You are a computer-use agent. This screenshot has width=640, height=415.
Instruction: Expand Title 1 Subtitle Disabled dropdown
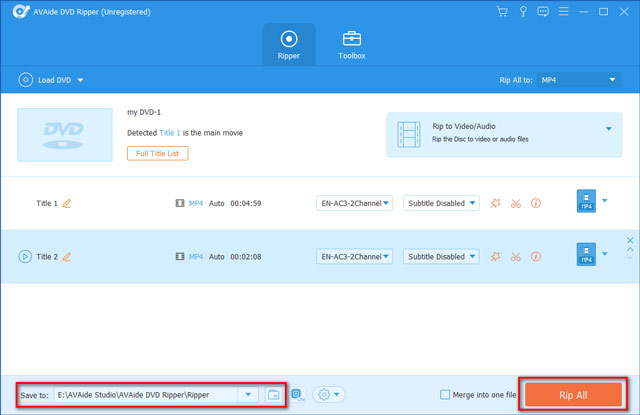(x=441, y=203)
